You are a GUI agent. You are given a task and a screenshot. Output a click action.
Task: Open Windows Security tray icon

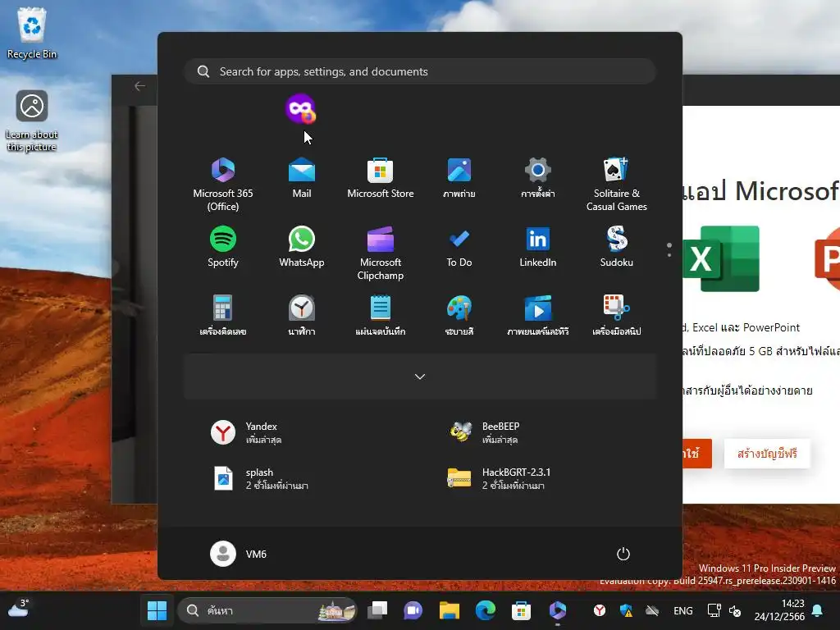click(x=626, y=610)
